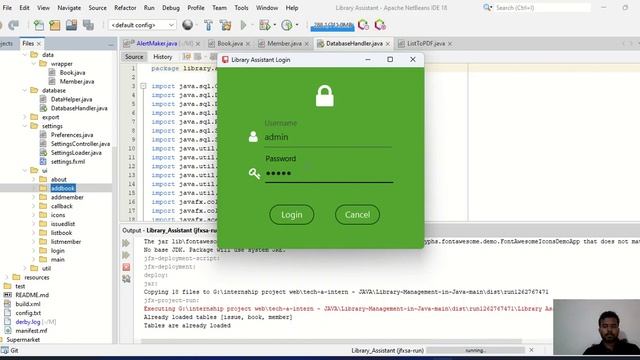Expand the export folder

coord(25,117)
